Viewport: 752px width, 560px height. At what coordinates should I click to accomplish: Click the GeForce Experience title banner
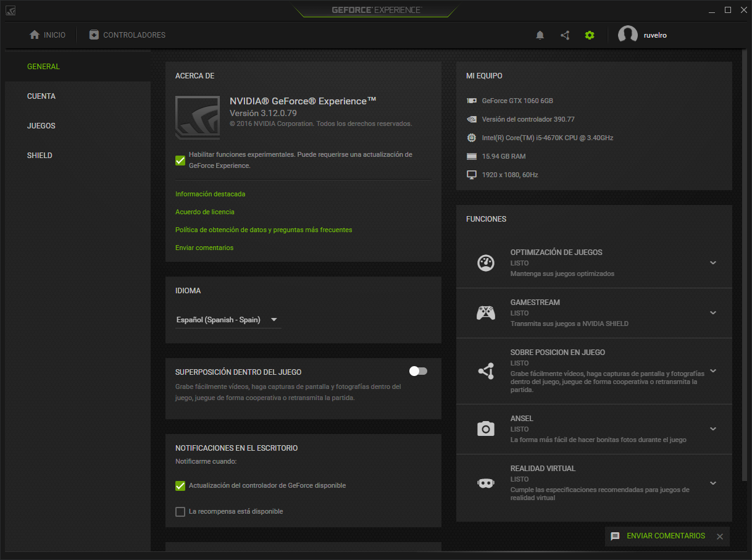376,10
